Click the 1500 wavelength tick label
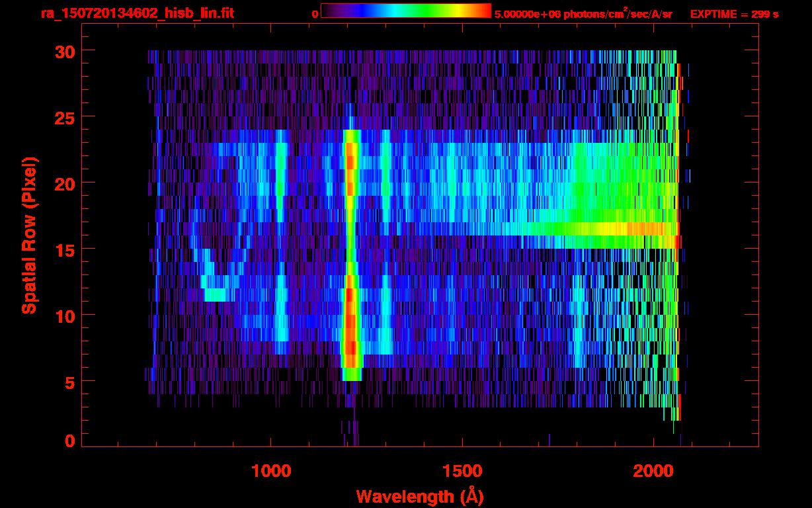Image resolution: width=812 pixels, height=508 pixels. pos(462,471)
